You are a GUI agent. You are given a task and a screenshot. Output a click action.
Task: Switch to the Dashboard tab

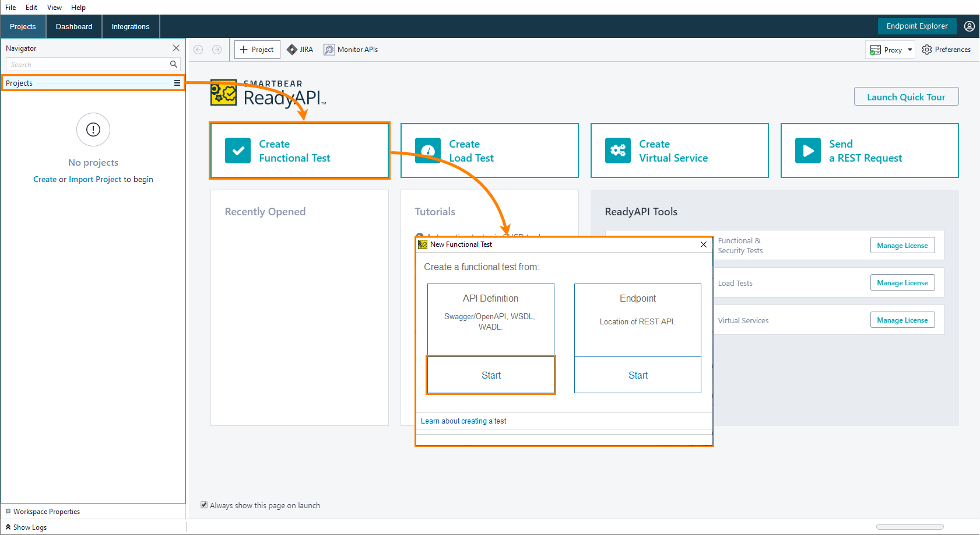tap(74, 27)
